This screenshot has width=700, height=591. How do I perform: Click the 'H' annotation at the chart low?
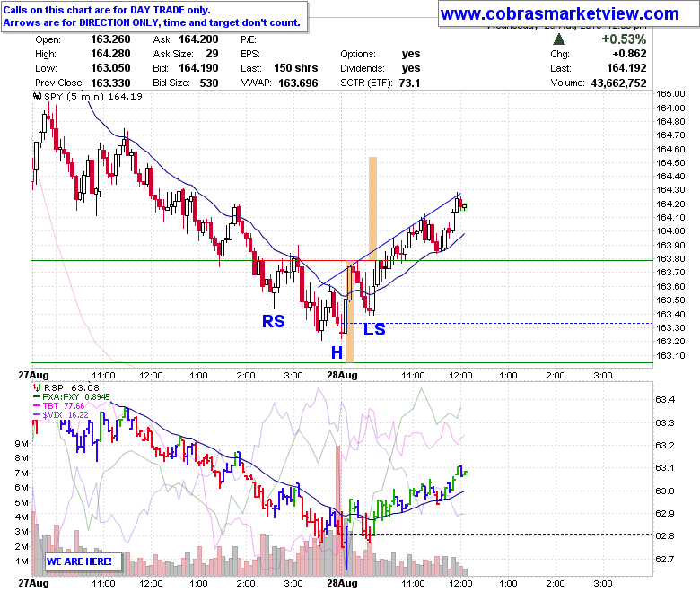[337, 352]
